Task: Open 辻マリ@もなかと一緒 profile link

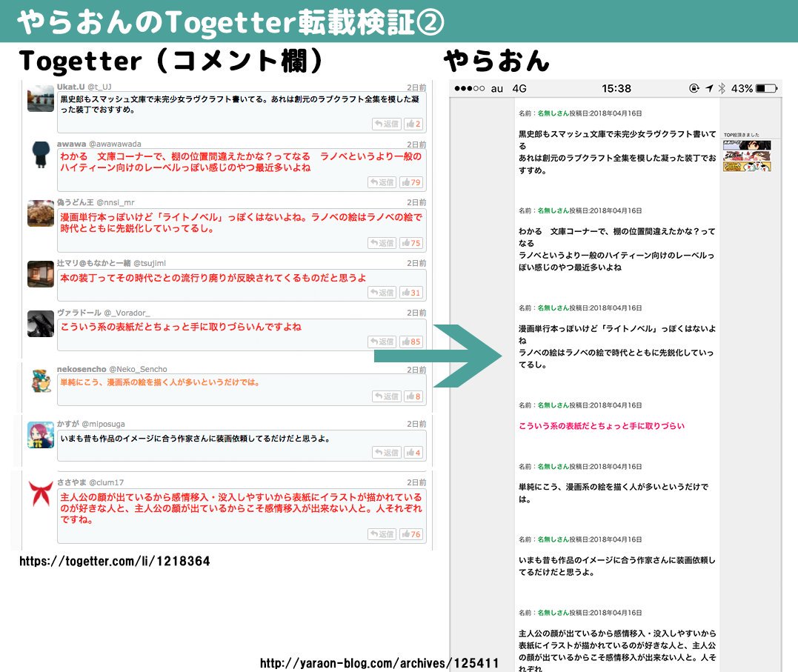Action: click(111, 263)
